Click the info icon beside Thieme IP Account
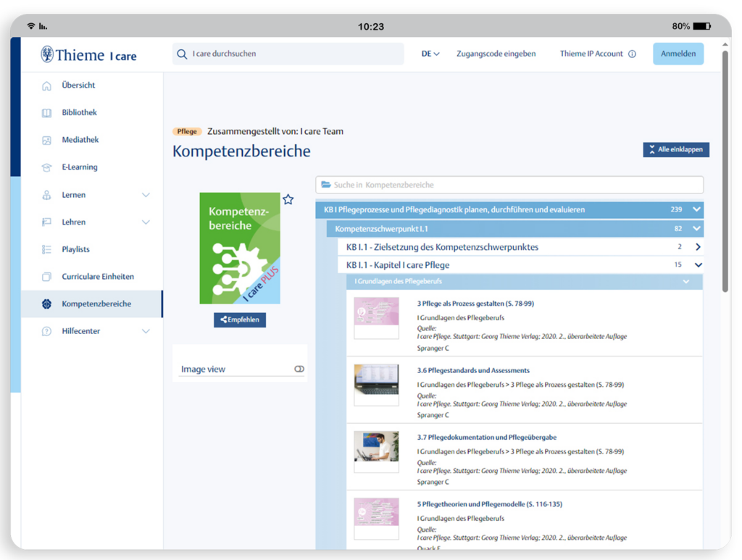The image size is (742, 560). (x=632, y=54)
